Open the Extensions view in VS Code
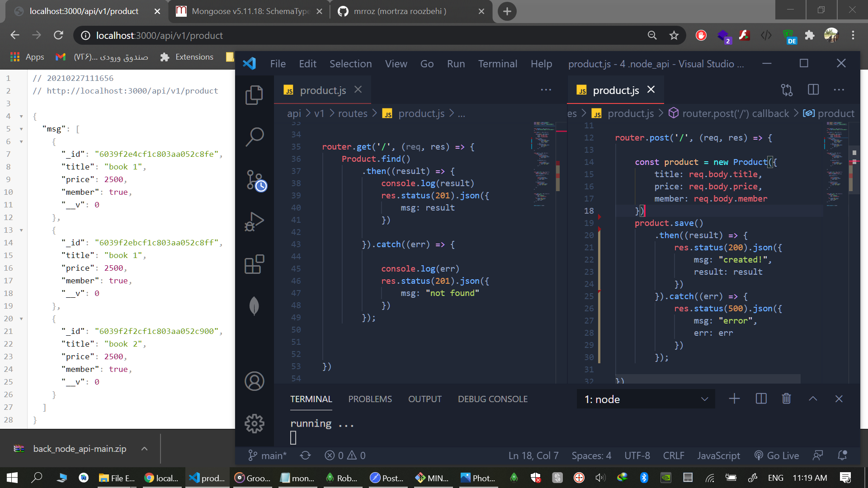 (x=254, y=264)
